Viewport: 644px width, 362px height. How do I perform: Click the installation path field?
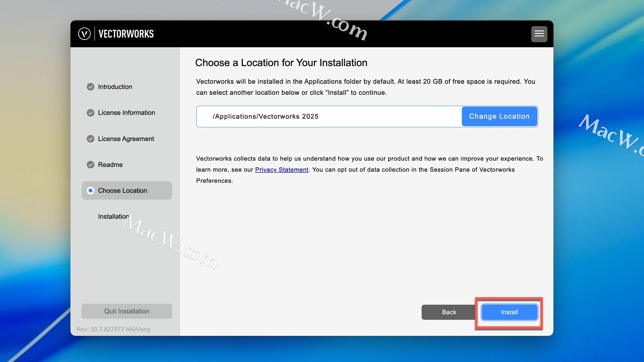tap(329, 116)
